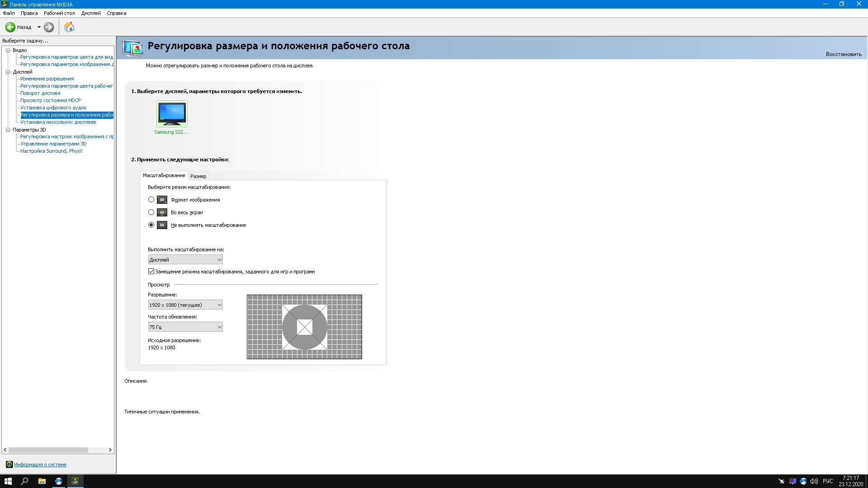Click Восстановить button in top right

tap(844, 54)
